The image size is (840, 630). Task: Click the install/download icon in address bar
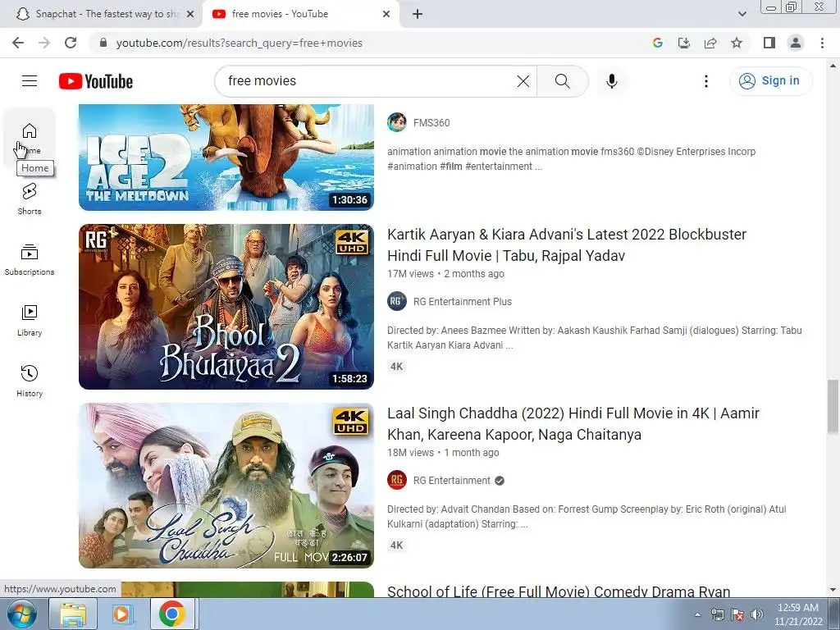(683, 43)
